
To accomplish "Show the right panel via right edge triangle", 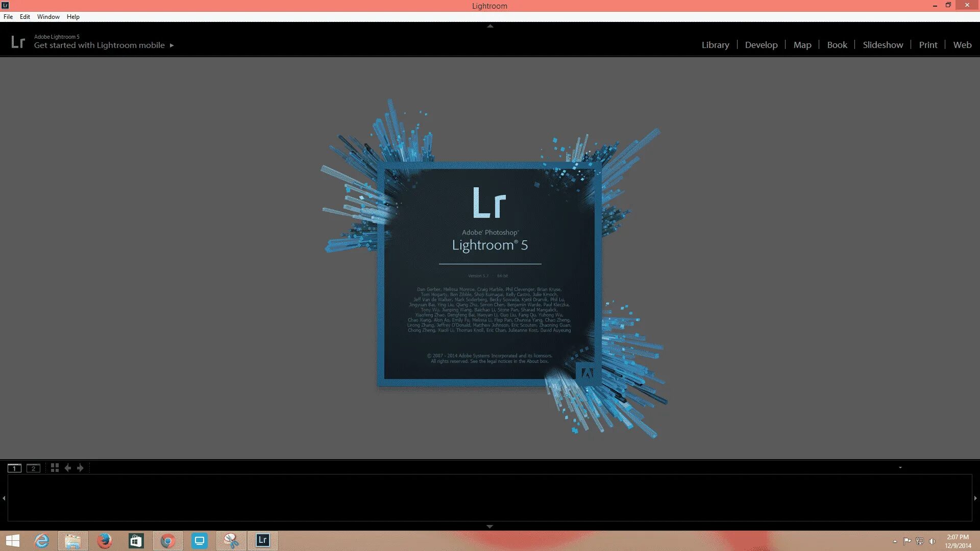I will pyautogui.click(x=975, y=498).
